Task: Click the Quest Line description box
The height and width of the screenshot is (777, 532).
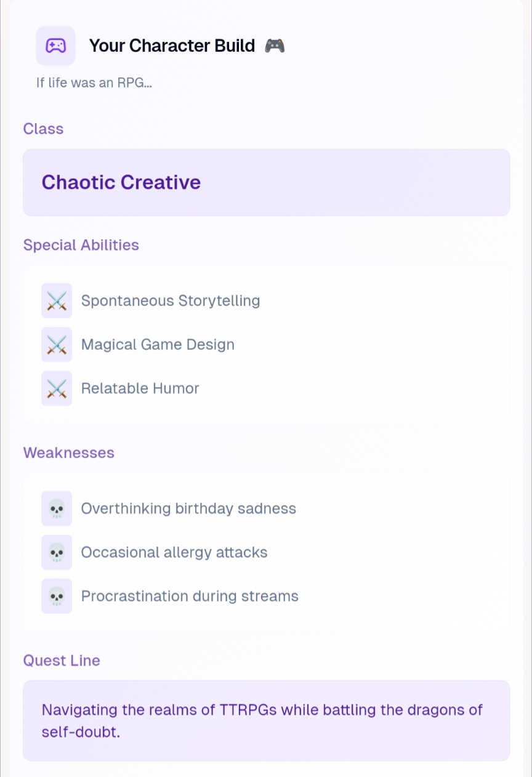Action: pyautogui.click(x=266, y=720)
